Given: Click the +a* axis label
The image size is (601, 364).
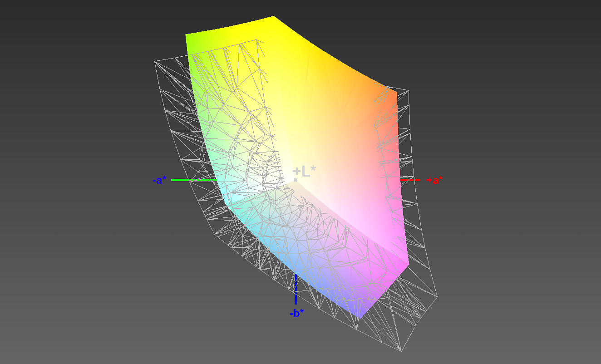Looking at the screenshot, I should tap(434, 180).
